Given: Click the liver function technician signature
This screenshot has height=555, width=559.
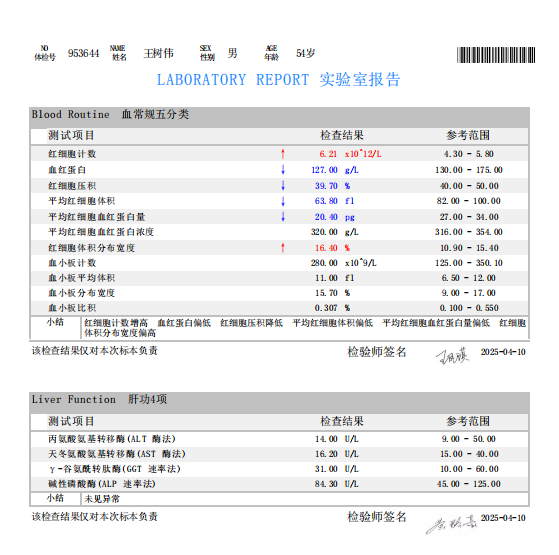Looking at the screenshot, I should [452, 525].
